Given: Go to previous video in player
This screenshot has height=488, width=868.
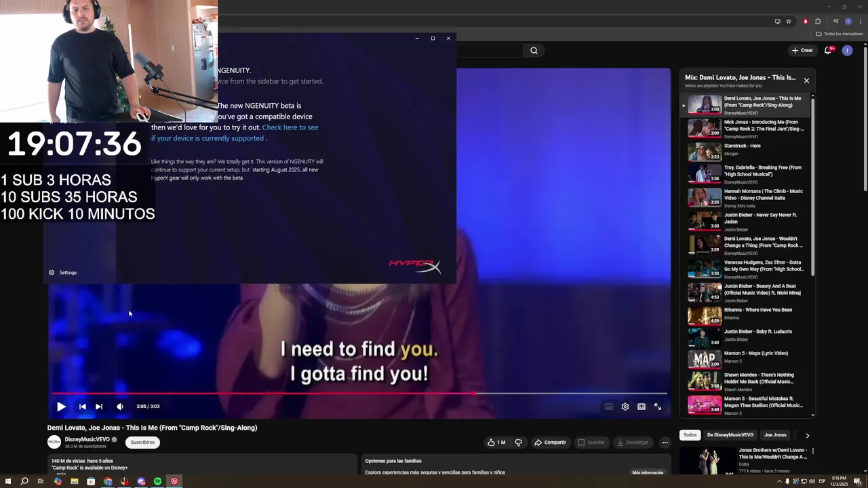Looking at the screenshot, I should coord(82,407).
